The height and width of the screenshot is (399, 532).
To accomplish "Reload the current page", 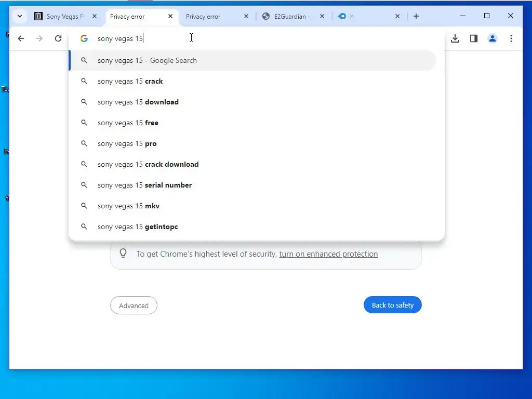I will [58, 38].
